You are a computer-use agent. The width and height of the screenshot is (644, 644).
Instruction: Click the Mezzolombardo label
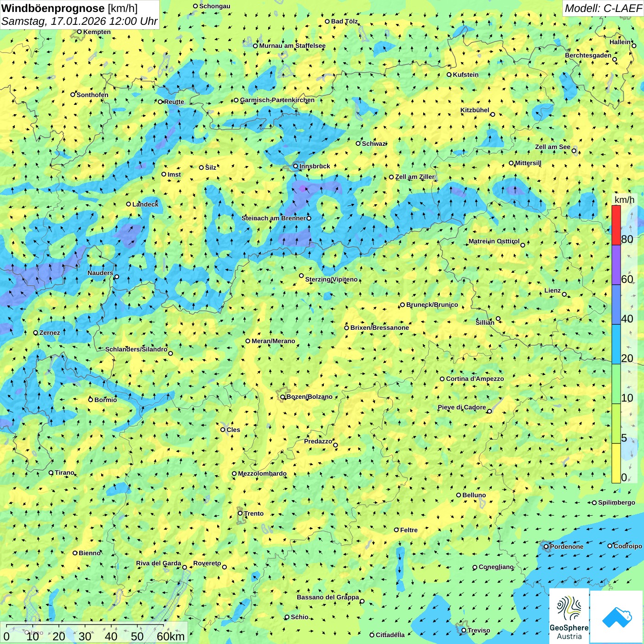pyautogui.click(x=262, y=473)
